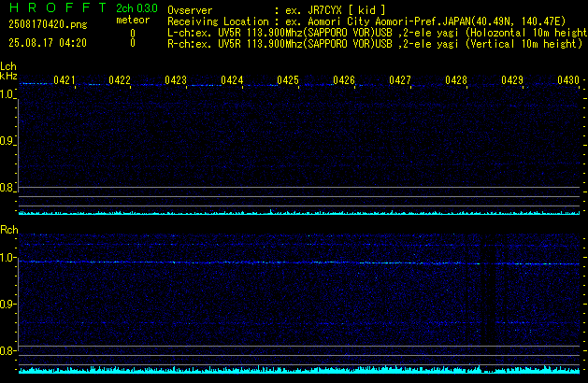Click the Receiving Location line for Aomori City
This screenshot has height=383, width=588.
366,21
